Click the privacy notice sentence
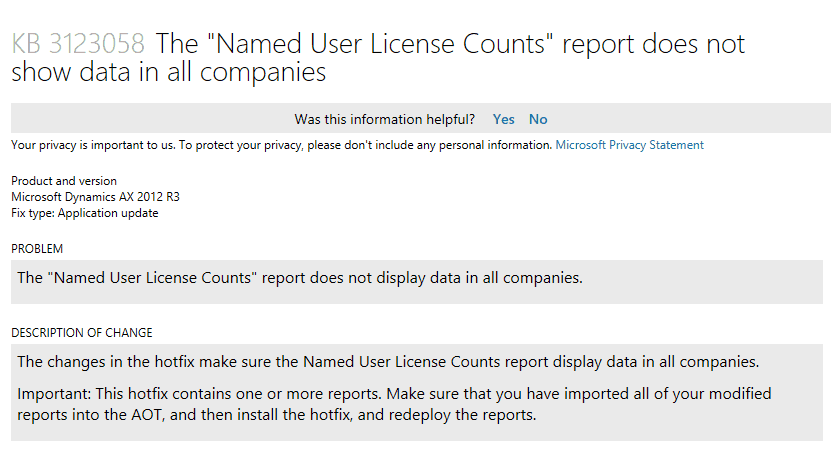833x451 pixels. pyautogui.click(x=282, y=145)
